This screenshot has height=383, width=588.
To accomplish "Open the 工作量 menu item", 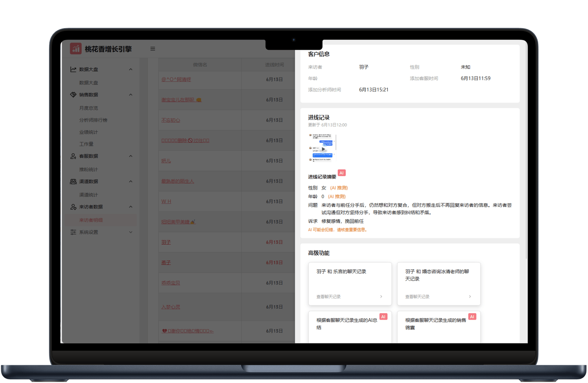I will (x=86, y=144).
